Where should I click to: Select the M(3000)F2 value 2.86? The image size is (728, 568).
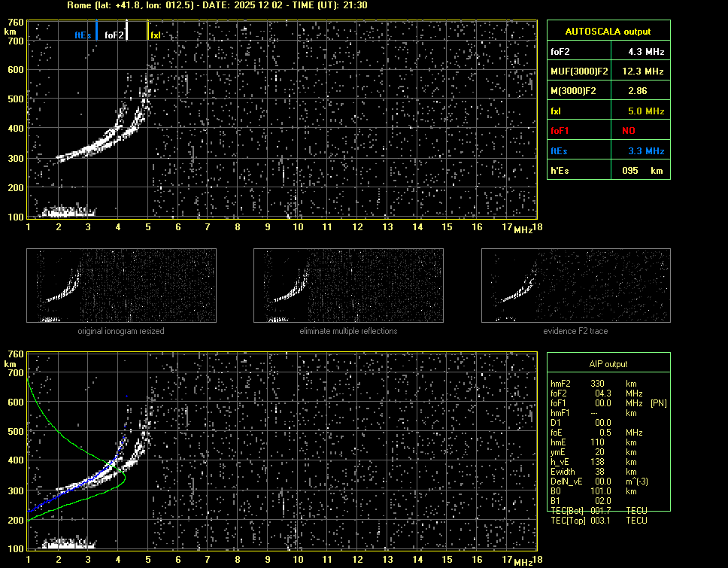pos(638,91)
